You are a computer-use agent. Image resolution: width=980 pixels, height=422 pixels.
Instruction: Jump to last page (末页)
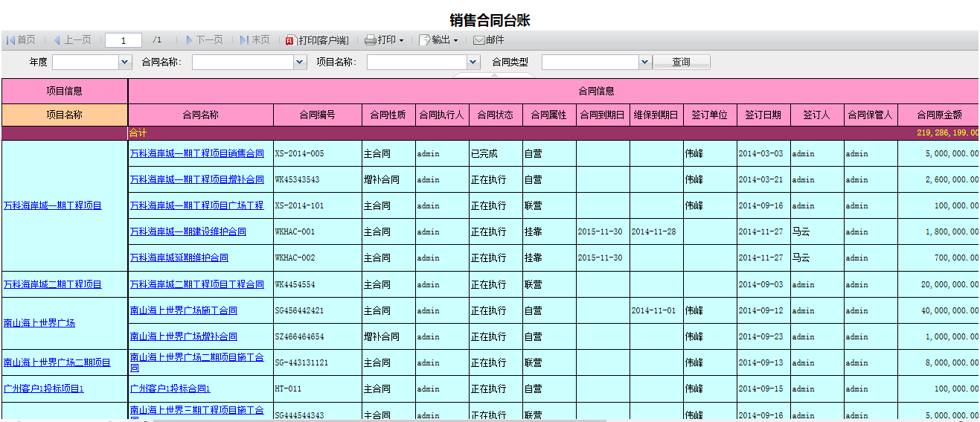click(254, 40)
